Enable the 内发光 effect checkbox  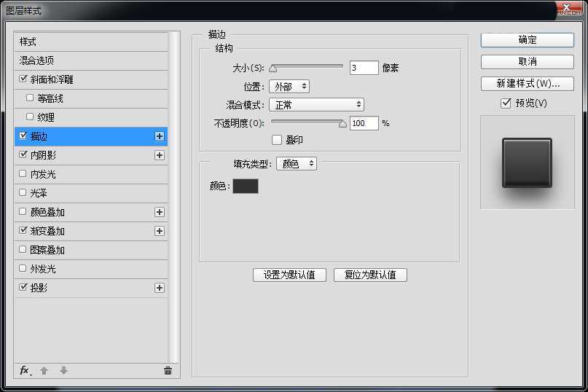(x=24, y=174)
